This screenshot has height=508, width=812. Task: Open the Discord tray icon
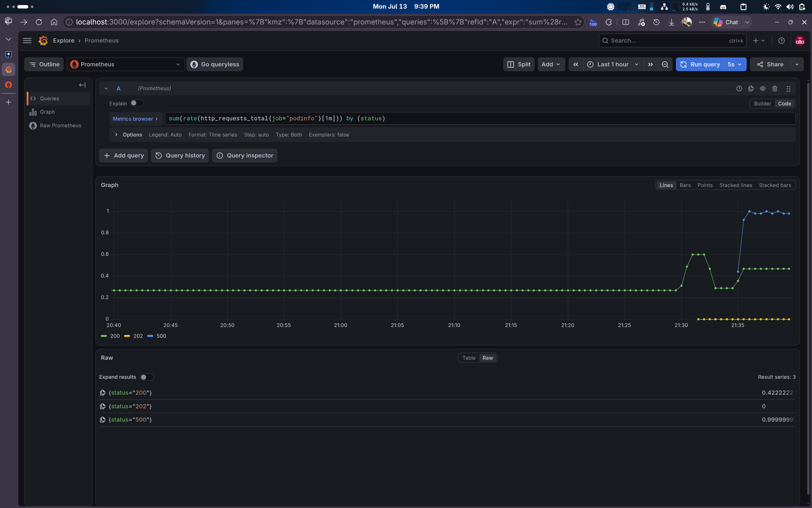coord(723,7)
